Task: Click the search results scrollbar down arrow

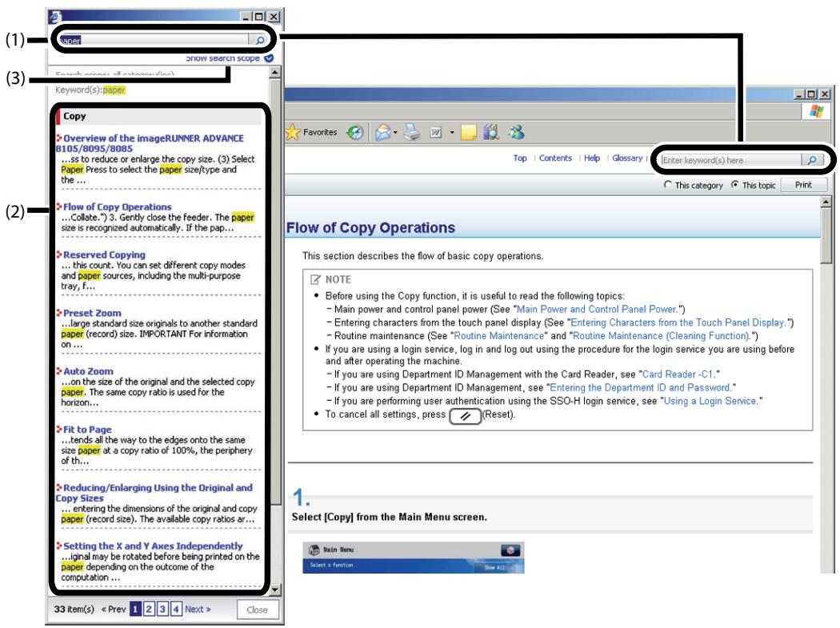Action: (275, 590)
